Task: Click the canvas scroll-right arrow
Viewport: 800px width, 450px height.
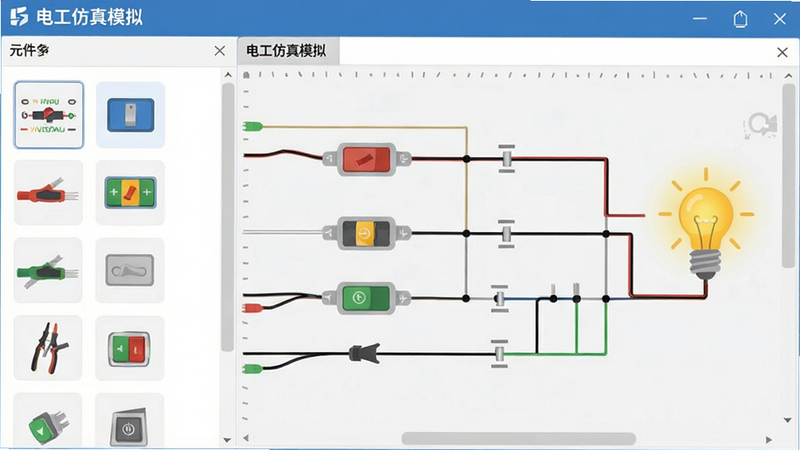Action: coord(769,439)
